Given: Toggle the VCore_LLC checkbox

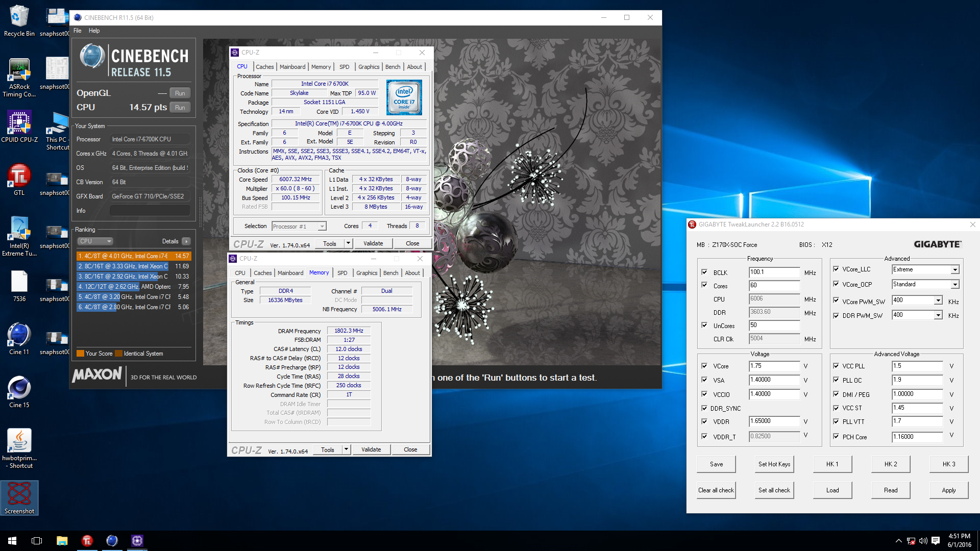Looking at the screenshot, I should pyautogui.click(x=836, y=269).
